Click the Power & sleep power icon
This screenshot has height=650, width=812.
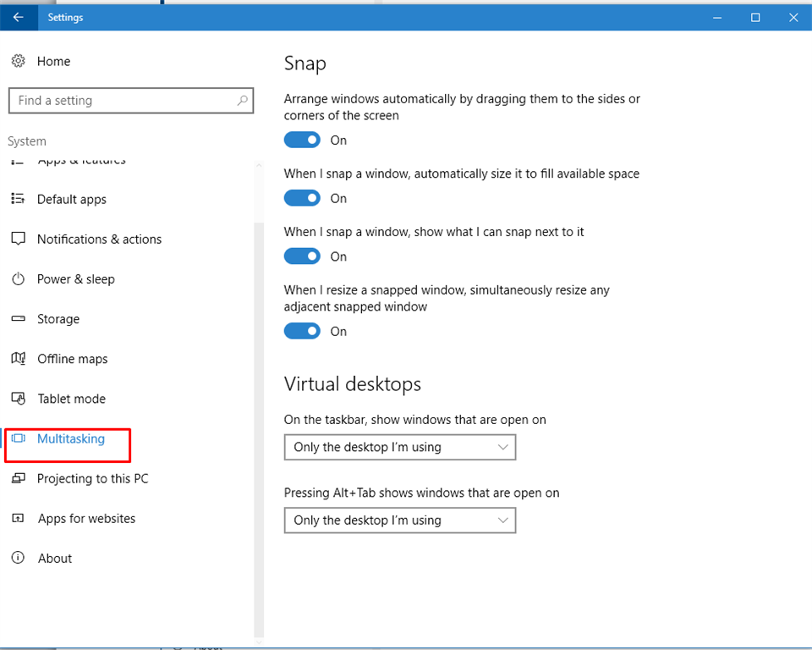click(x=18, y=278)
